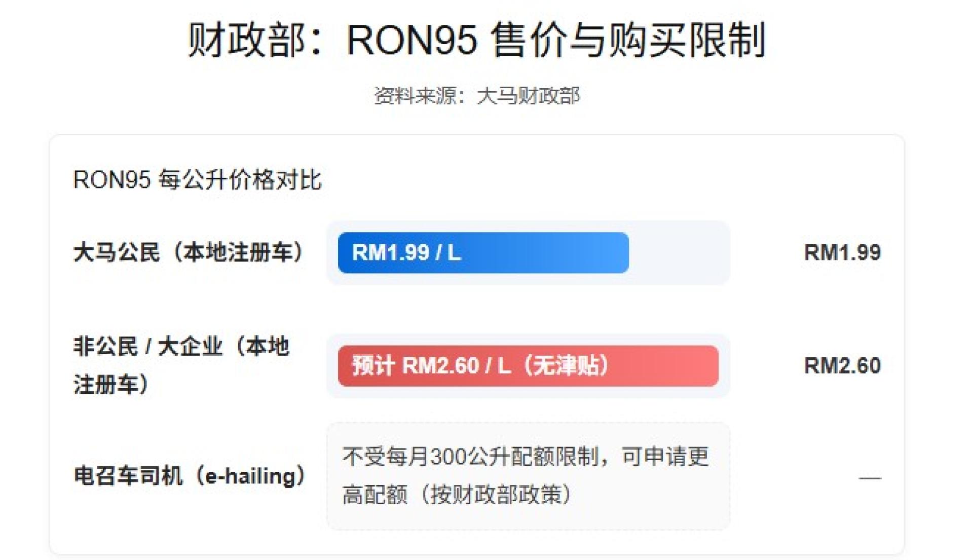The height and width of the screenshot is (560, 973).
Task: Select the 非公民 / 大企业 row label
Action: coord(181,365)
